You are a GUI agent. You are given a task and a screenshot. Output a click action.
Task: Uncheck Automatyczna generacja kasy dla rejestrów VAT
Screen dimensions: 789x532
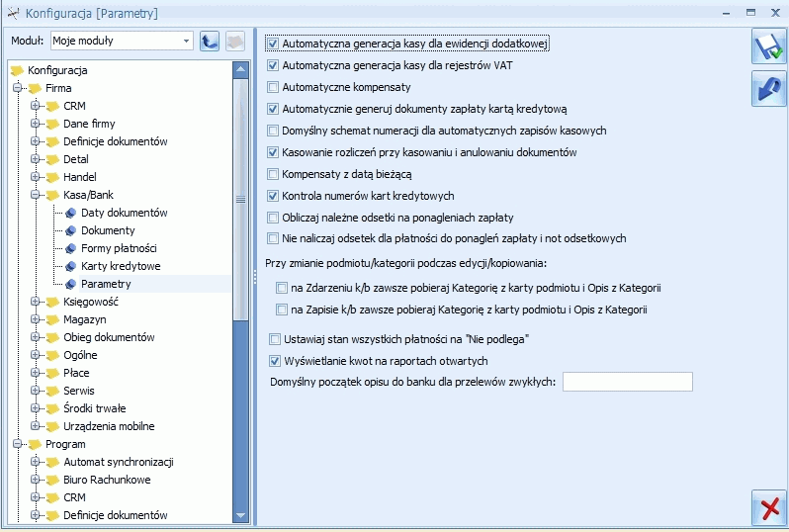pos(273,65)
